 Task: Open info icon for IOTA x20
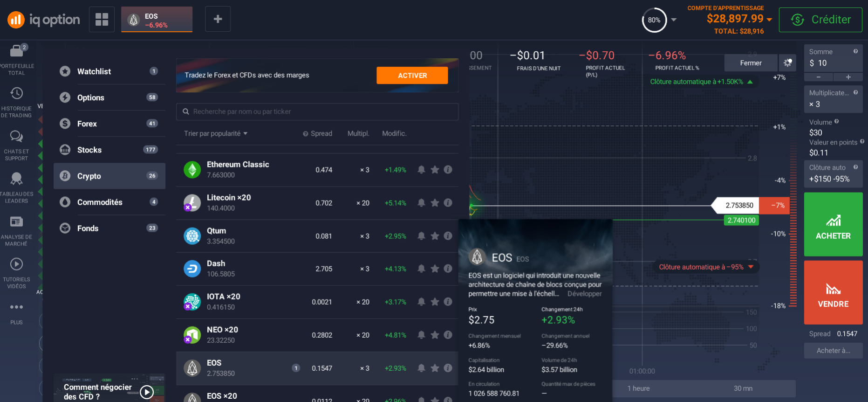point(448,302)
